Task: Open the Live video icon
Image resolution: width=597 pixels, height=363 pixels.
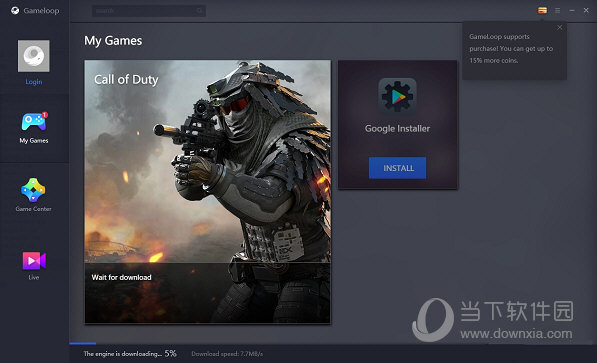Action: [34, 261]
